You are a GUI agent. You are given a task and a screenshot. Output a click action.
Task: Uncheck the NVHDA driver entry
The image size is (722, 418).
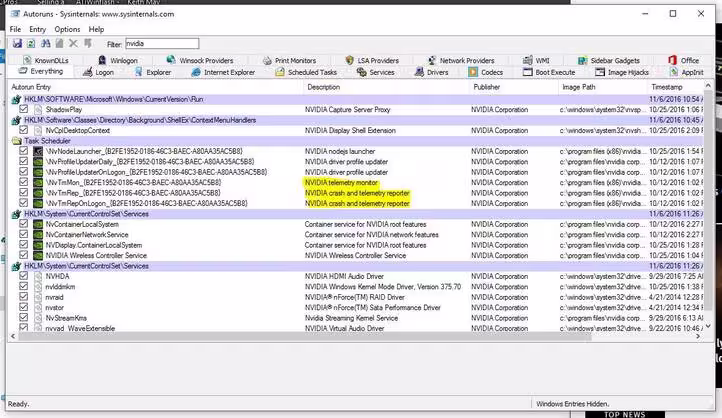click(23, 276)
